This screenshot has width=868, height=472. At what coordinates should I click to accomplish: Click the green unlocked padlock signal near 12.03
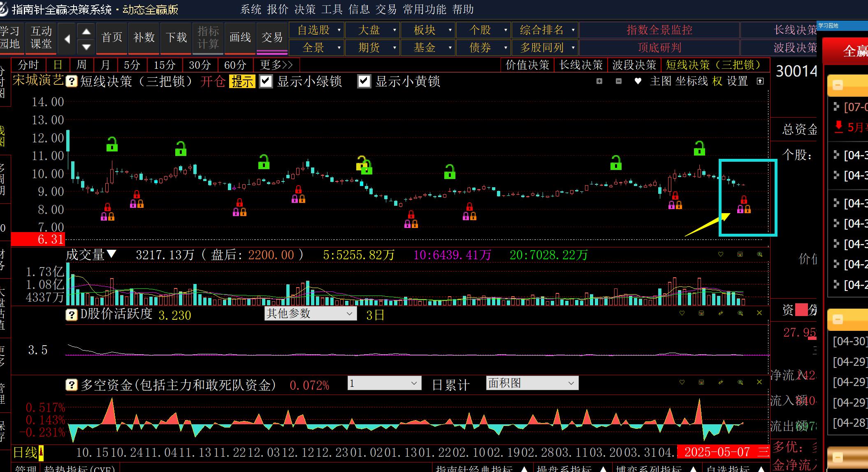(x=264, y=162)
